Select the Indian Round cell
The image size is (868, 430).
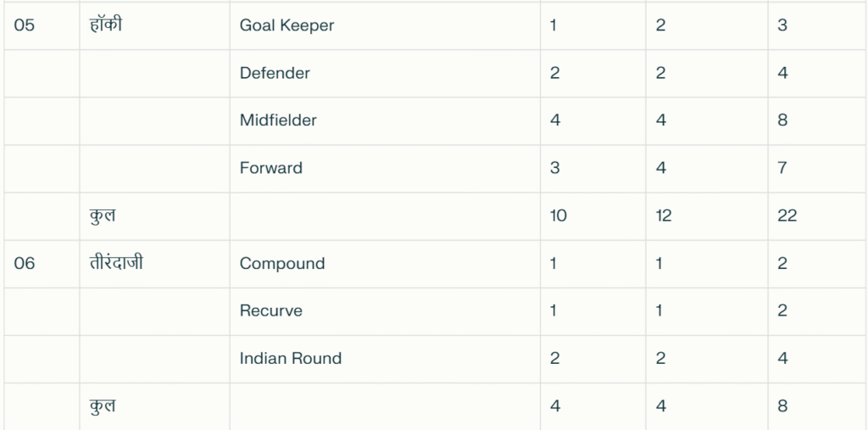click(385, 359)
